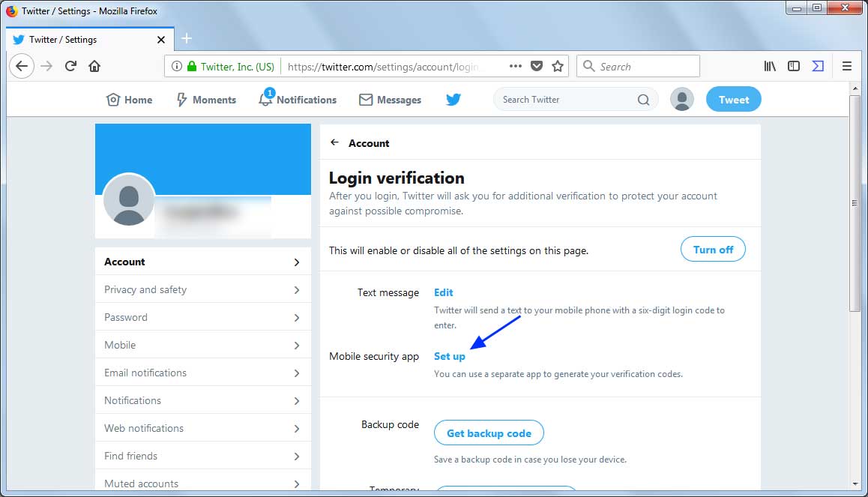The image size is (868, 497).
Task: Reload the page with the refresh icon
Action: (x=70, y=67)
